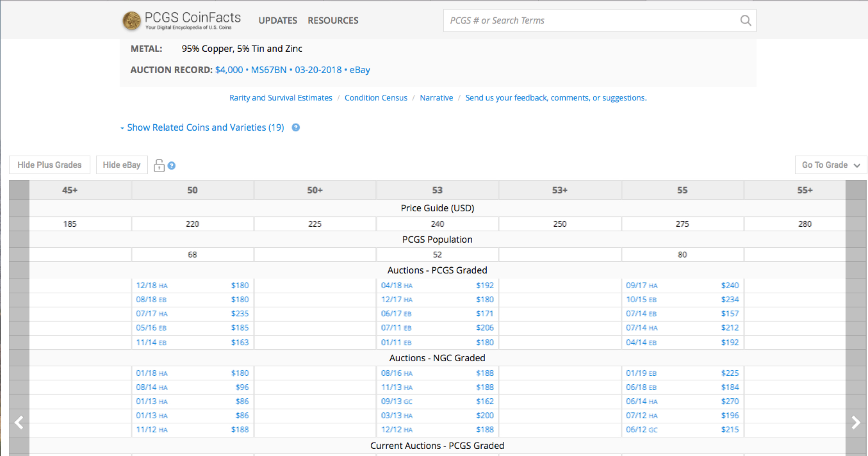Open the $4,000 MS67BN auction record link
Viewport: 868px width, 456px height.
coord(292,70)
